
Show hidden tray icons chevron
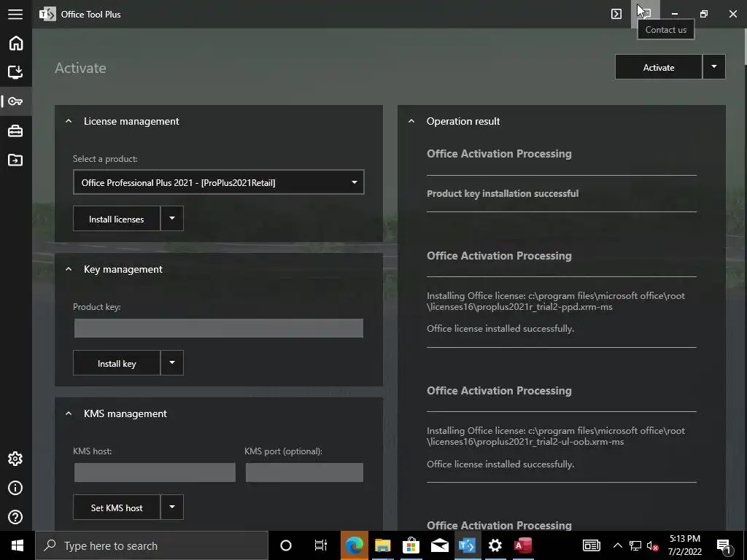[x=617, y=545]
